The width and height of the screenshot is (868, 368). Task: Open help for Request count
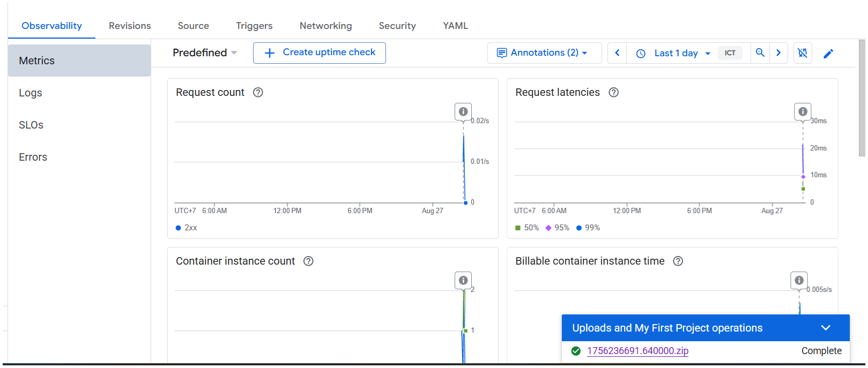tap(258, 92)
